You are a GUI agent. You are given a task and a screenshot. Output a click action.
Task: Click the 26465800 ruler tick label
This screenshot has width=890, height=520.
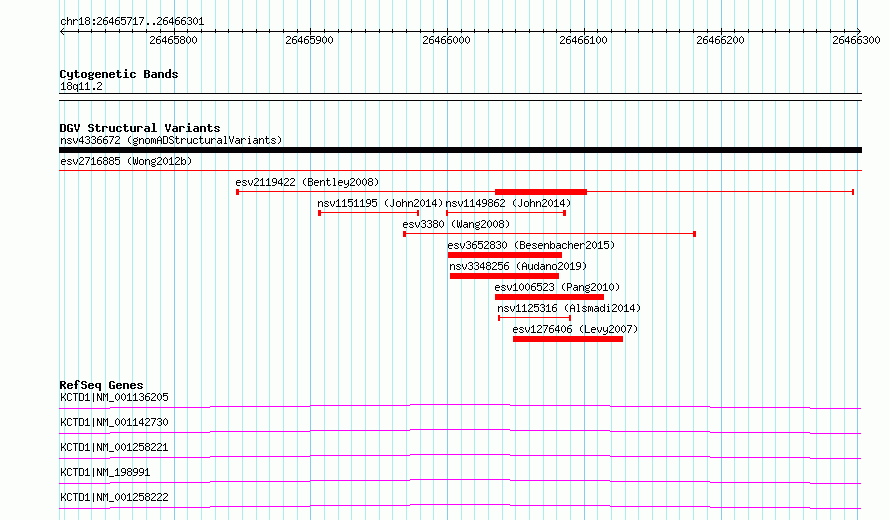click(x=173, y=40)
